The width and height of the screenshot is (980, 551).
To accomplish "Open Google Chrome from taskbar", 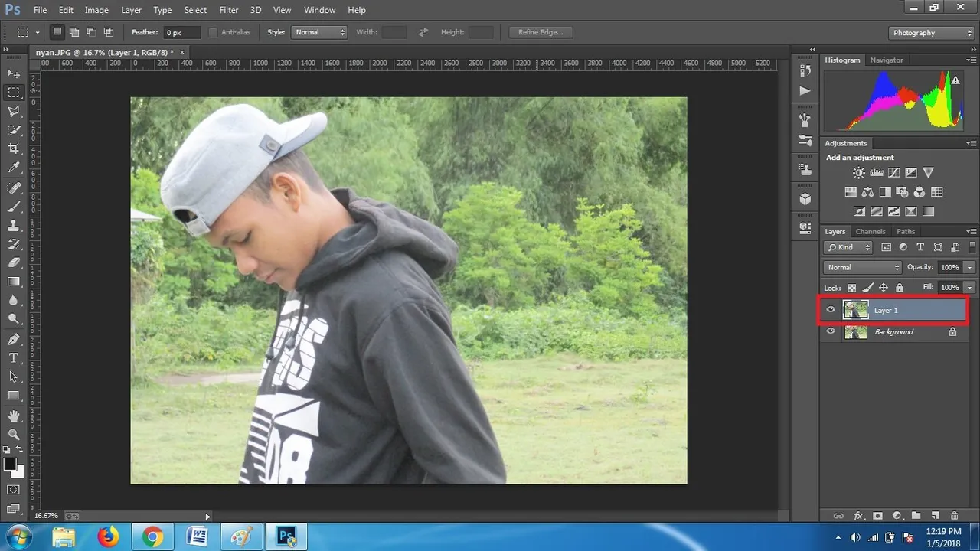I will point(152,537).
